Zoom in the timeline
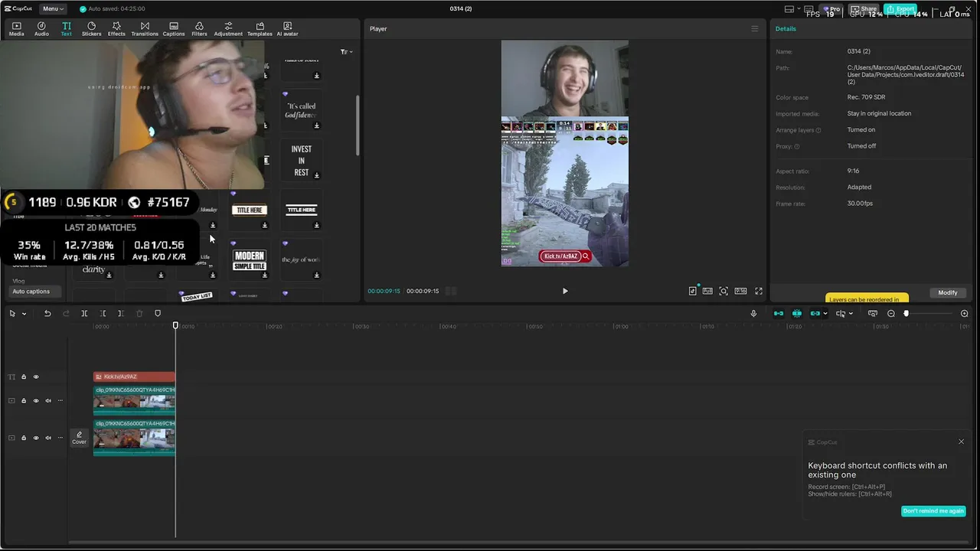Image resolution: width=980 pixels, height=551 pixels. point(964,314)
